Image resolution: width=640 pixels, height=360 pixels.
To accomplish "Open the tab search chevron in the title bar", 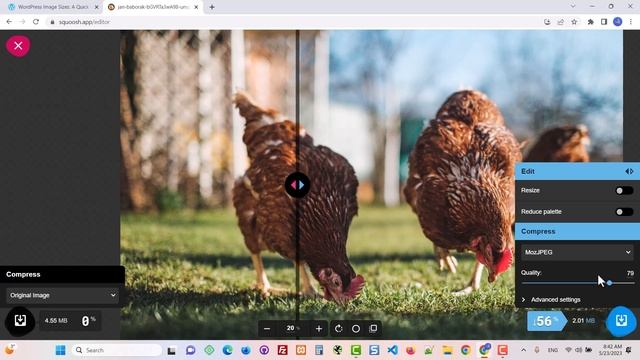I will (x=573, y=7).
